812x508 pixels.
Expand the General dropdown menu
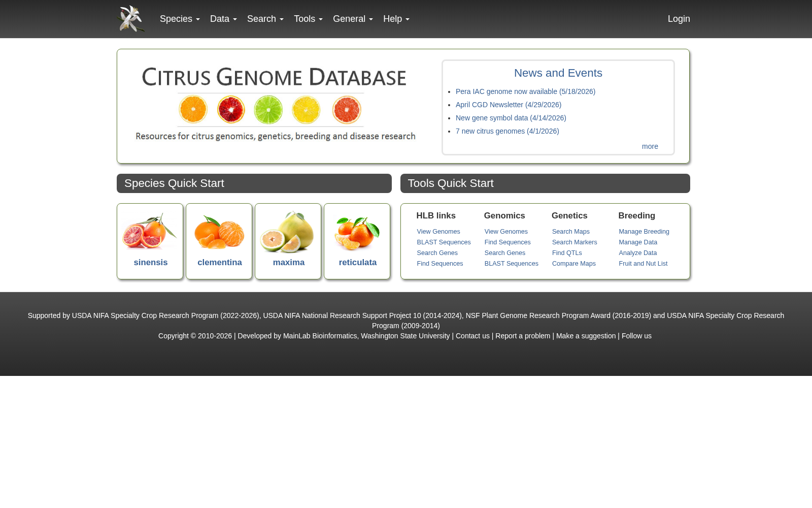pyautogui.click(x=353, y=19)
